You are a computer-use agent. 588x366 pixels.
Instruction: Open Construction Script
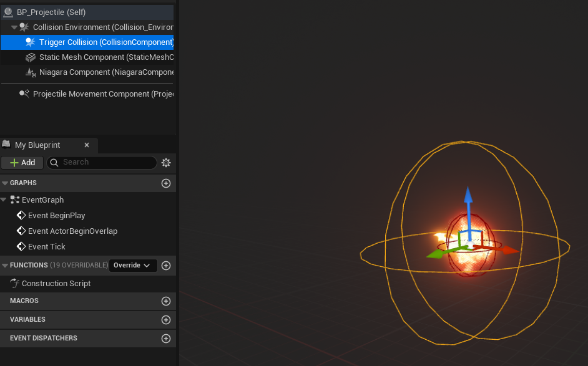pos(56,284)
